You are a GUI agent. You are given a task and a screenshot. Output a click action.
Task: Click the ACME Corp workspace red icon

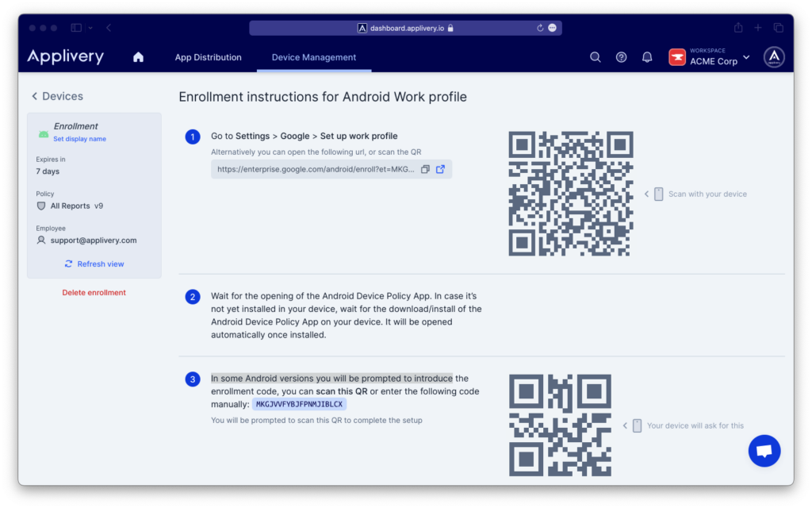(x=677, y=57)
